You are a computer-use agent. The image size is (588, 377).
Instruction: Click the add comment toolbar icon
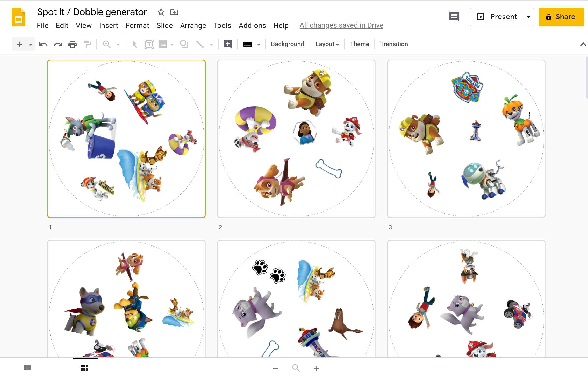click(228, 44)
